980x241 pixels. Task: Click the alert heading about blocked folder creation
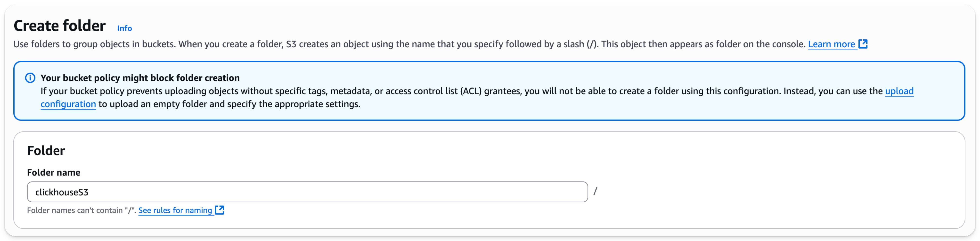pos(140,78)
